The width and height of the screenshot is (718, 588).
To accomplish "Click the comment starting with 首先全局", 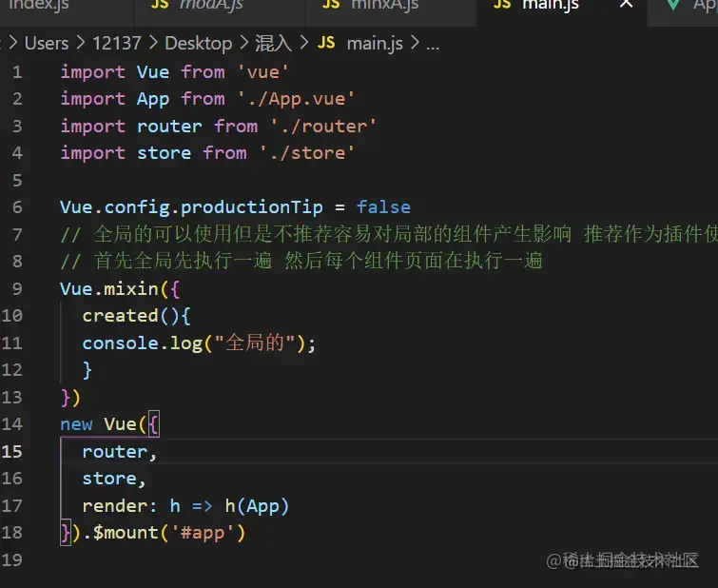I will point(301,262).
